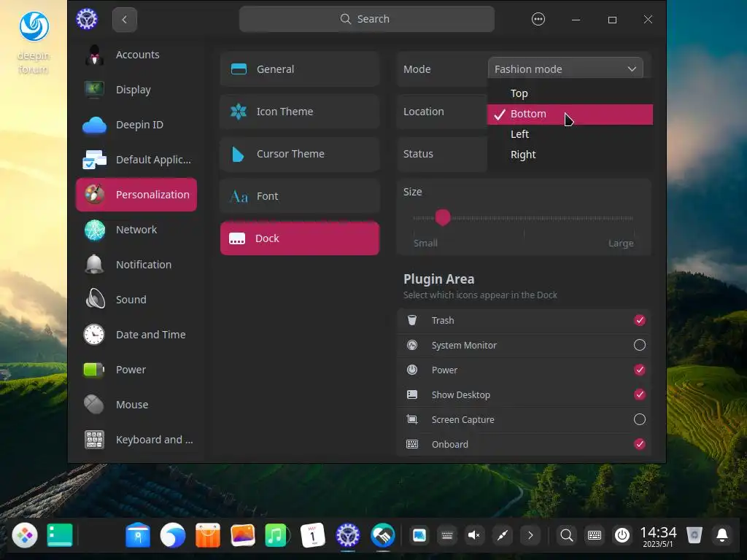Open the Mode dropdown showing Fashion mode
Viewport: 747px width, 560px height.
click(x=565, y=69)
